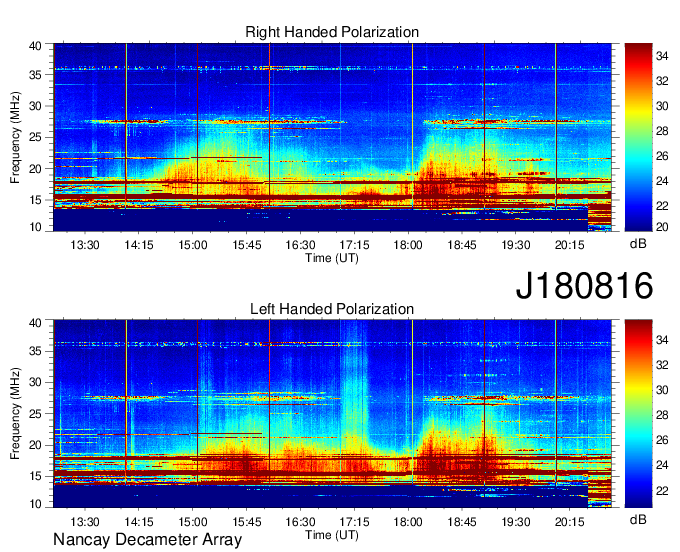Click the "10" frequency tick of the left-handed plot

[35, 504]
